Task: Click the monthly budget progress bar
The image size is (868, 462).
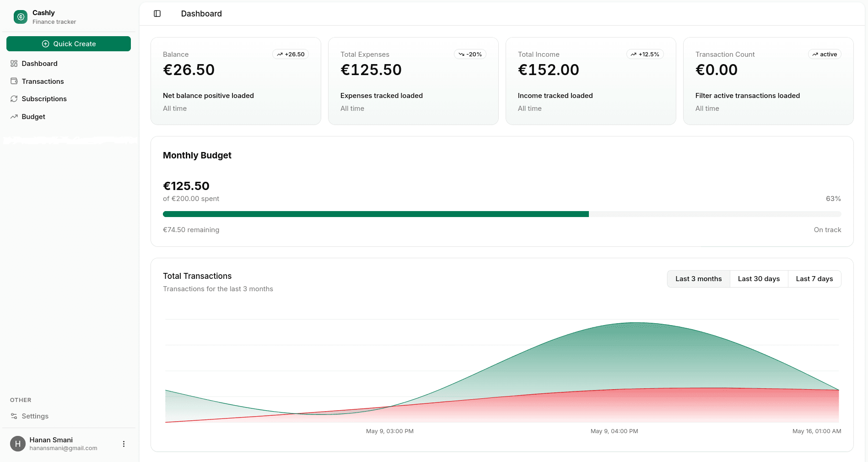Action: [x=502, y=214]
